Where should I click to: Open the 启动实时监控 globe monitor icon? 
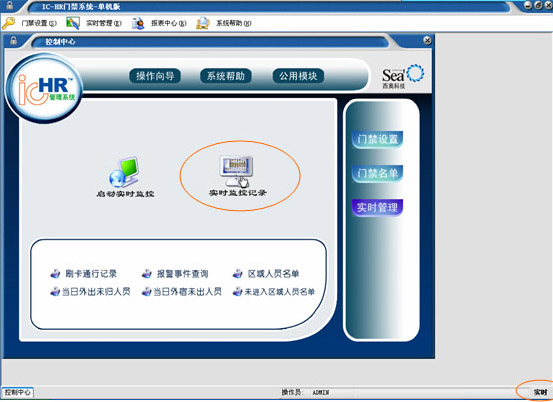(124, 172)
